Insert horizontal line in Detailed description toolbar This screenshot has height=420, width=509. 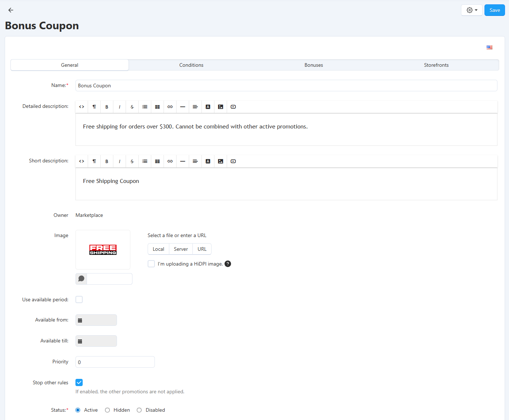183,107
